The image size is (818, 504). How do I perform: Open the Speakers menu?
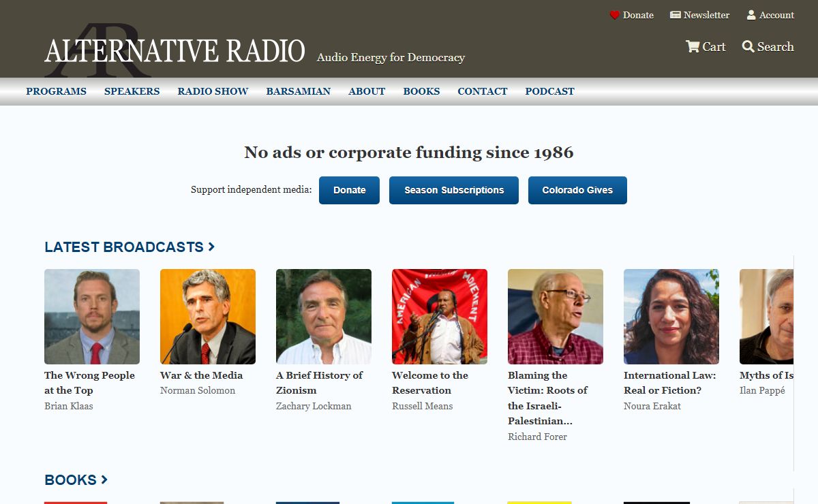132,91
